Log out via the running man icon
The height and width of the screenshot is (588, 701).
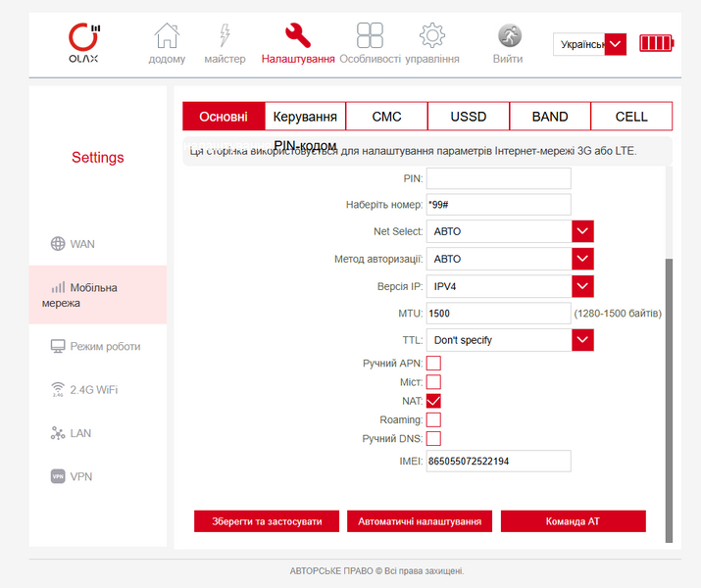tap(510, 35)
